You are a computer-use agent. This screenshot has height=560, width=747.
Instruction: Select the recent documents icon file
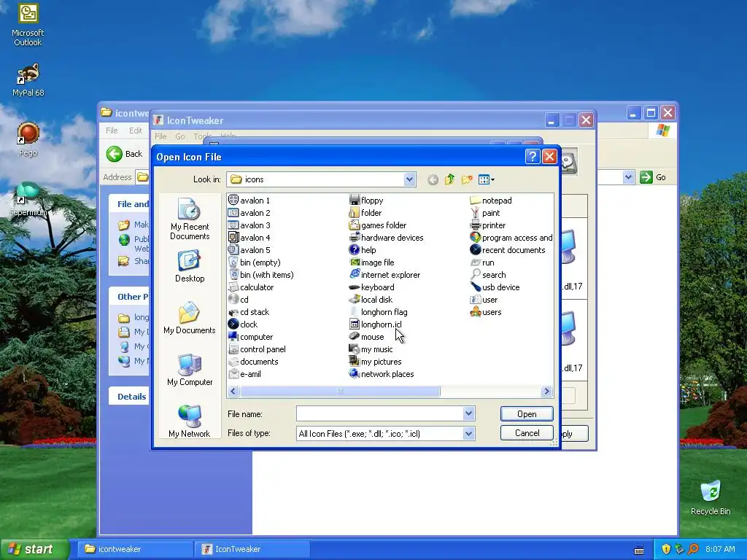coord(508,250)
